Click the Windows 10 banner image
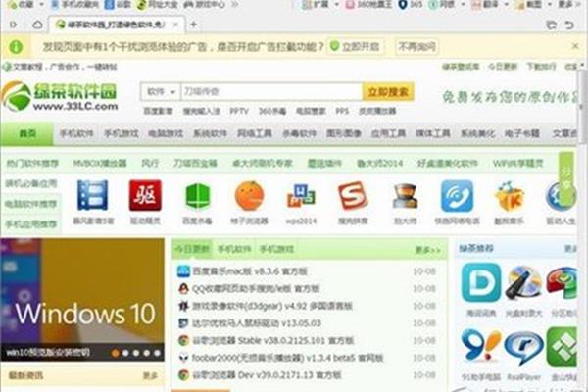Screen dimensions: 588x392 coord(82,299)
